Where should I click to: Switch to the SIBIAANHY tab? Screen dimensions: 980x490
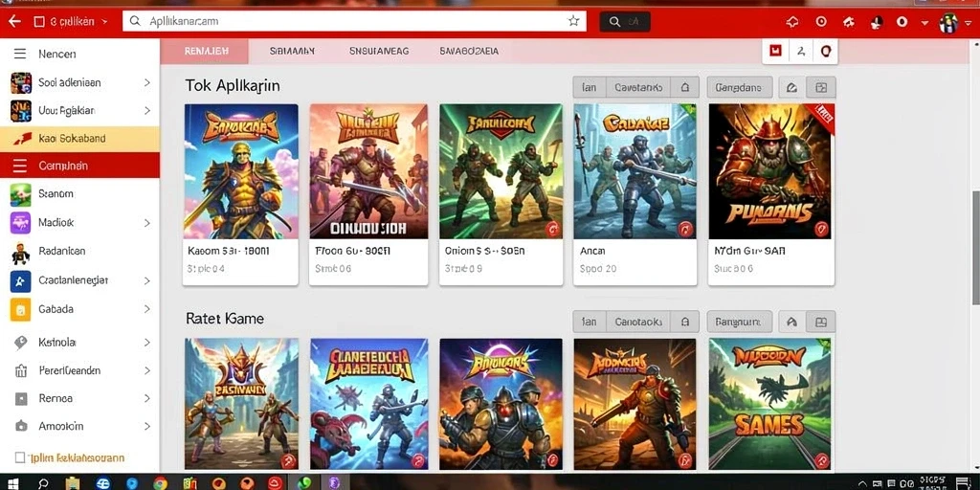click(x=292, y=52)
